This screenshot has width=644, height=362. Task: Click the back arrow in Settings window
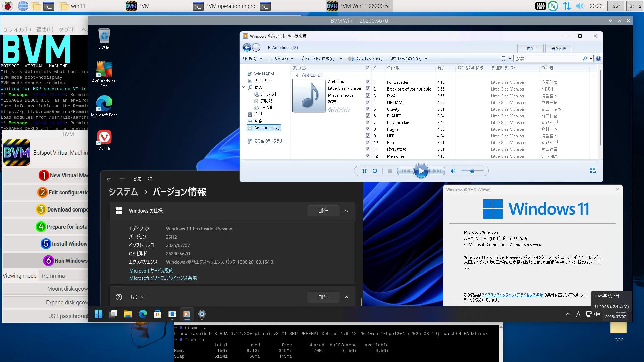click(x=108, y=179)
